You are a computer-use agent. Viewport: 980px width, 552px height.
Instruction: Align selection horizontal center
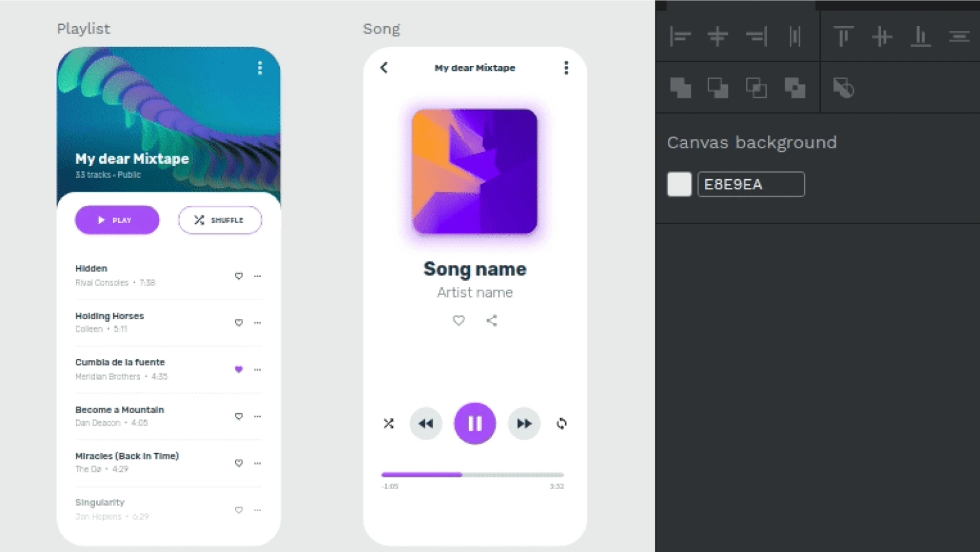tap(718, 37)
